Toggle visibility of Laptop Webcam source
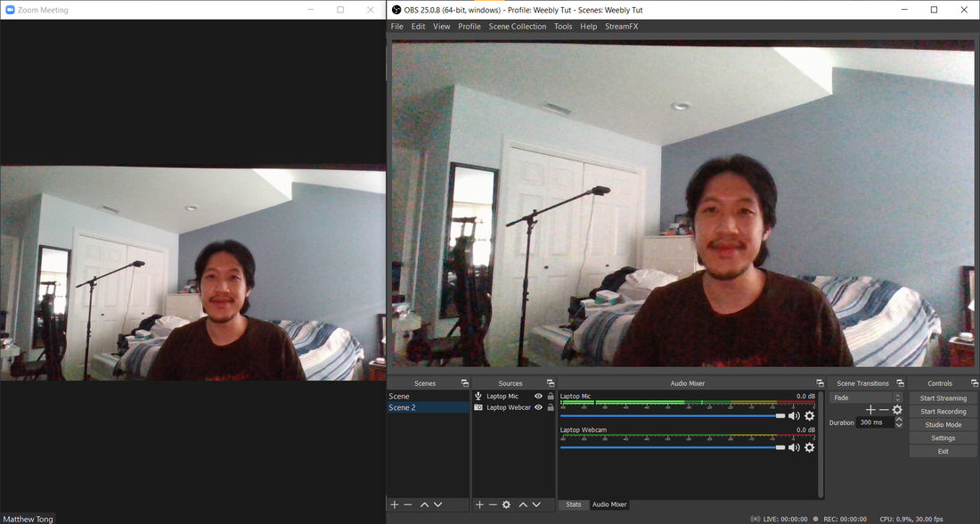This screenshot has height=524, width=980. pos(538,407)
